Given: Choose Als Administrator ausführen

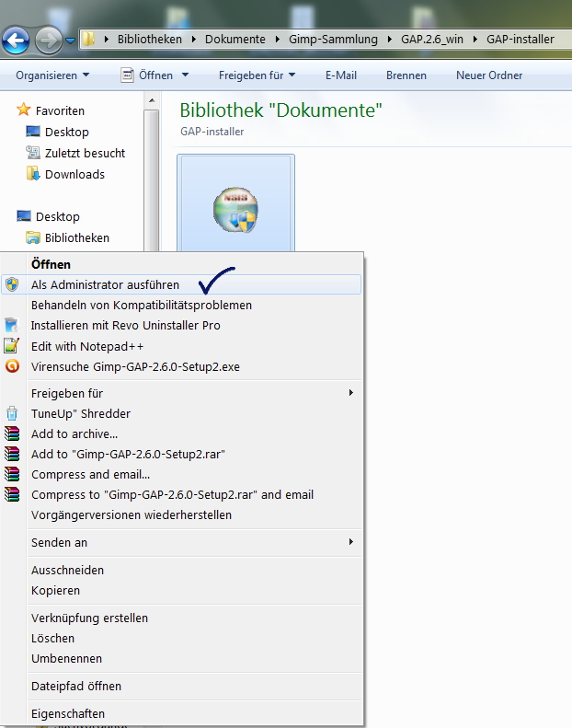Looking at the screenshot, I should point(181,284).
